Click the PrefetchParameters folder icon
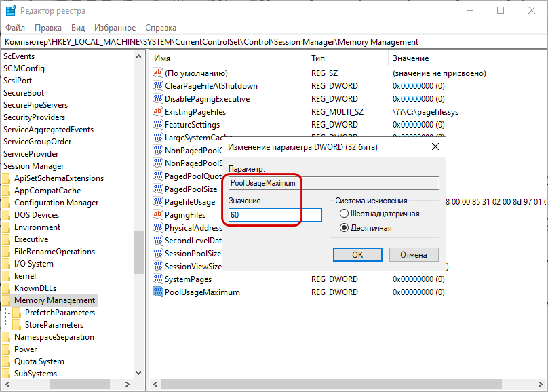Screen dimensions: 548x392 (18, 313)
